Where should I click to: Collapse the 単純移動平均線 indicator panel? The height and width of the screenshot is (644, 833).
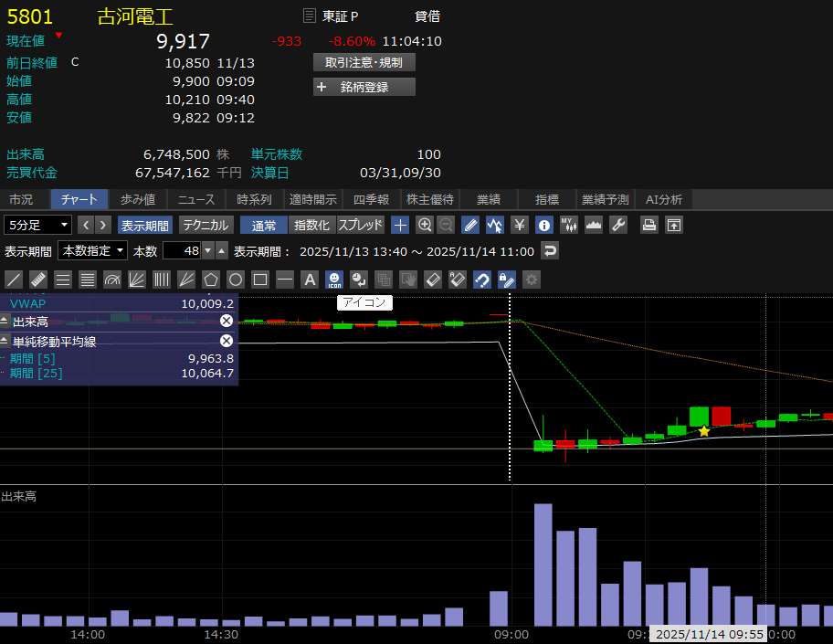tap(5, 341)
